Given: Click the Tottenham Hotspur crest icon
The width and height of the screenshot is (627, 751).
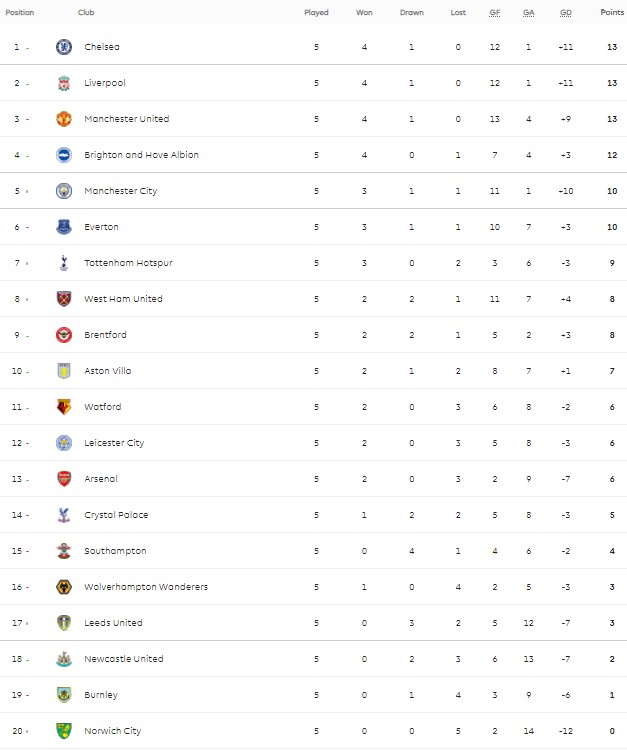Looking at the screenshot, I should (64, 263).
